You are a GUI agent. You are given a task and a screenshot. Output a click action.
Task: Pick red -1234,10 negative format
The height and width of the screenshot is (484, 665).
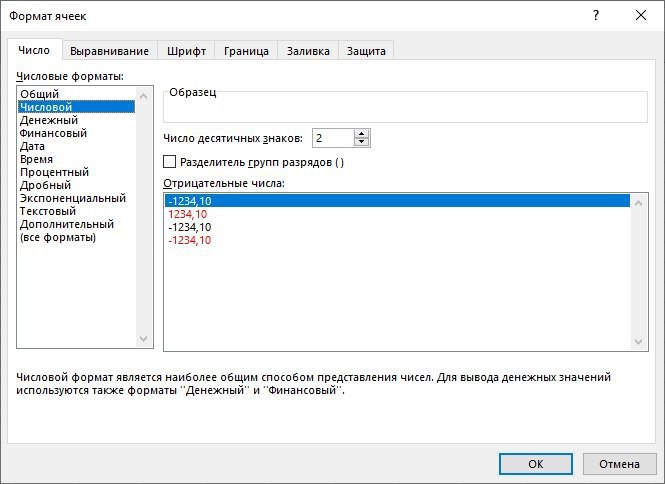point(397,240)
